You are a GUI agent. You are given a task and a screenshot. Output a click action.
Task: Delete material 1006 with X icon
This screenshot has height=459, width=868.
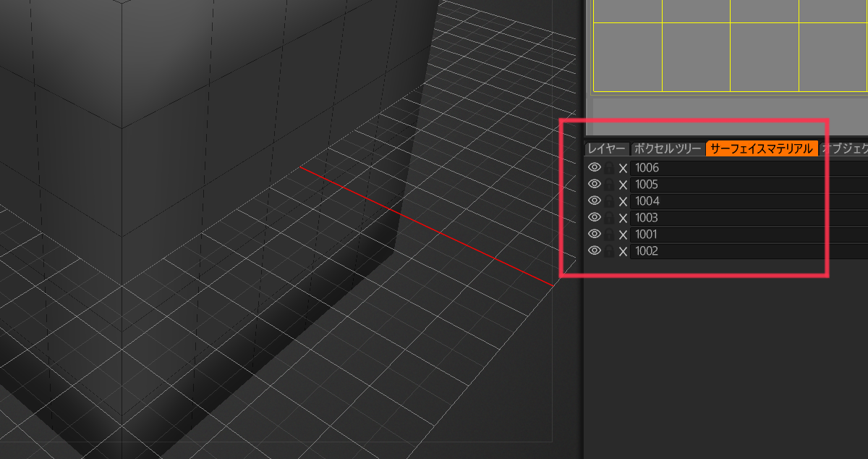pyautogui.click(x=623, y=169)
